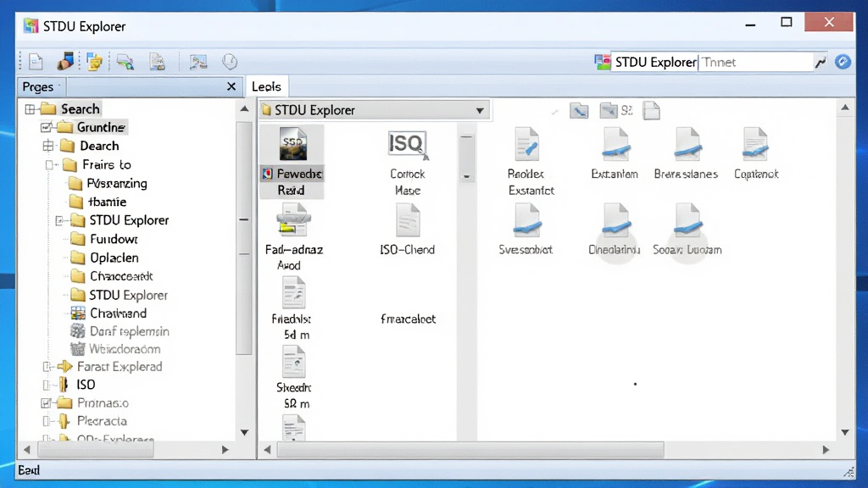Image resolution: width=868 pixels, height=488 pixels.
Task: Select the Fundowt folder
Action: tap(105, 239)
